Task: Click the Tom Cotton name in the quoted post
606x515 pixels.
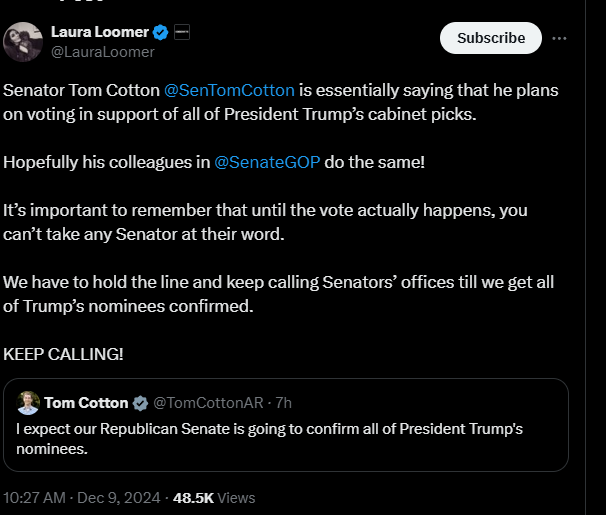Action: 86,403
